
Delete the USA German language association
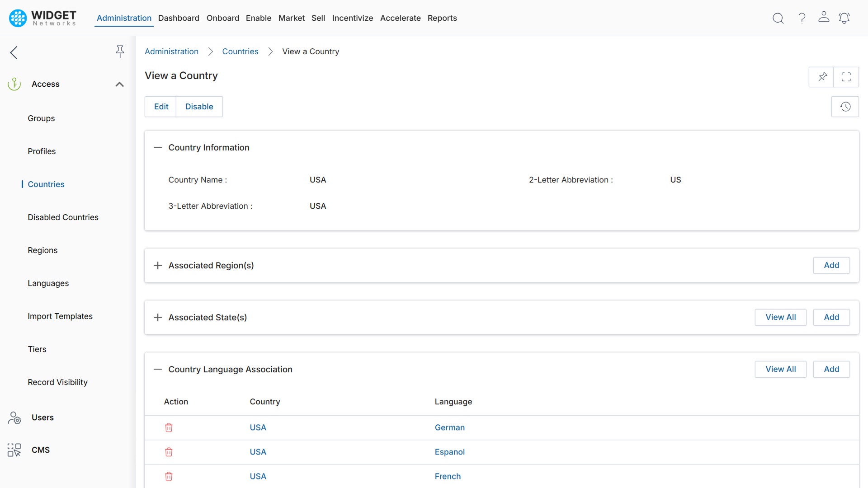[x=169, y=427]
